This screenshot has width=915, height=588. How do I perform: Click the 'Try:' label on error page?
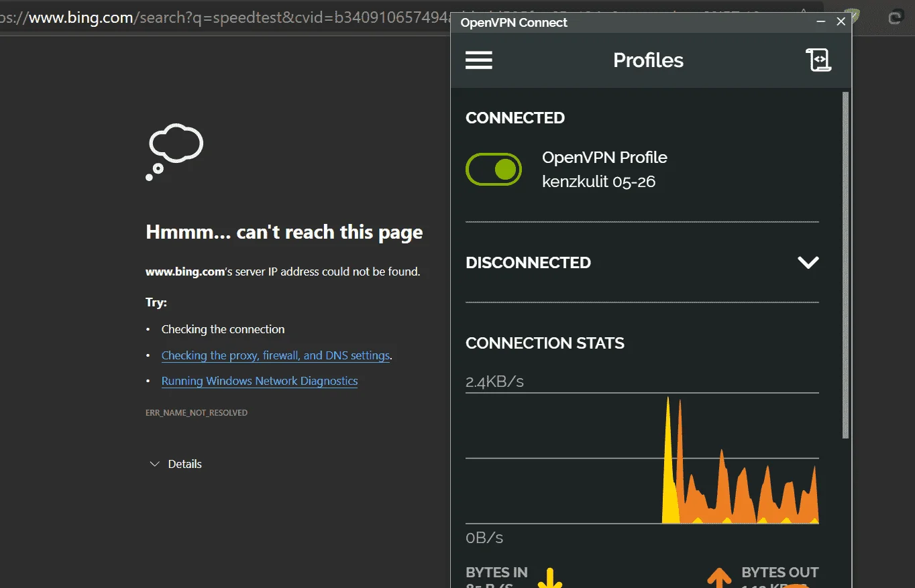tap(156, 302)
